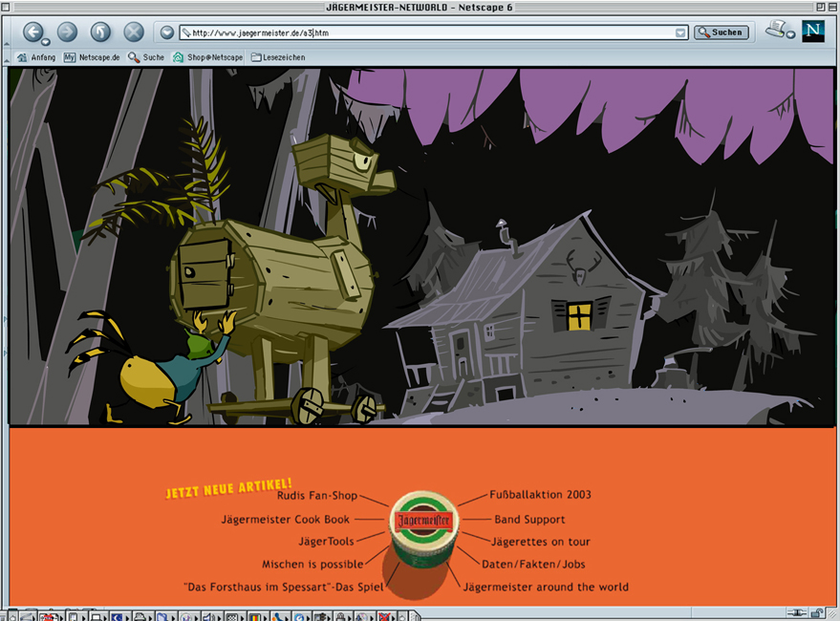Visit the Band Support link

pyautogui.click(x=529, y=519)
